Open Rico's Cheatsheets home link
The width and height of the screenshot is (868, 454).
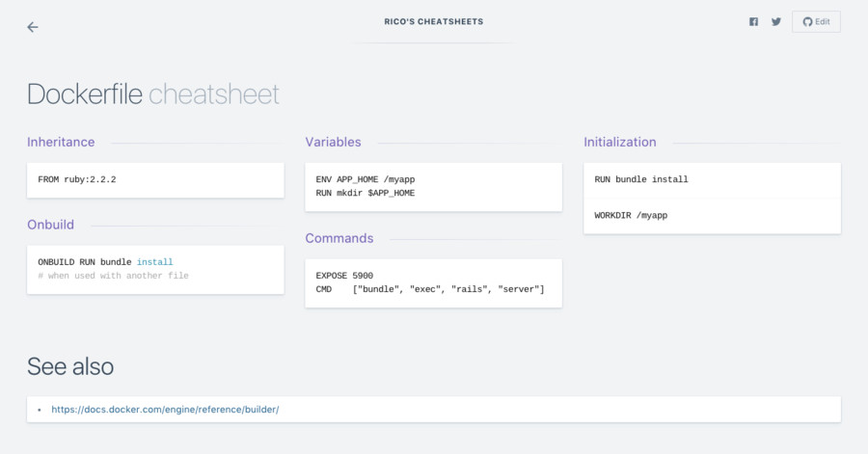pos(433,21)
